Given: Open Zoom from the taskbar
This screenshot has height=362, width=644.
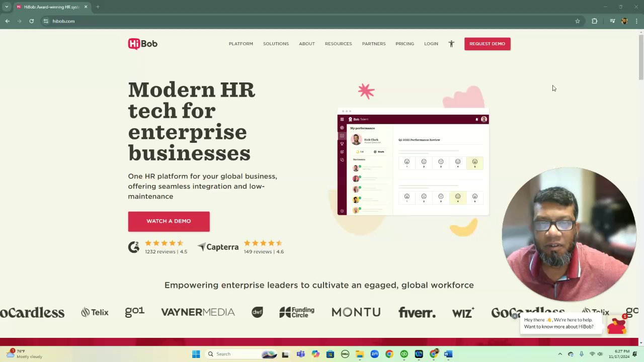Looking at the screenshot, I should (x=374, y=354).
